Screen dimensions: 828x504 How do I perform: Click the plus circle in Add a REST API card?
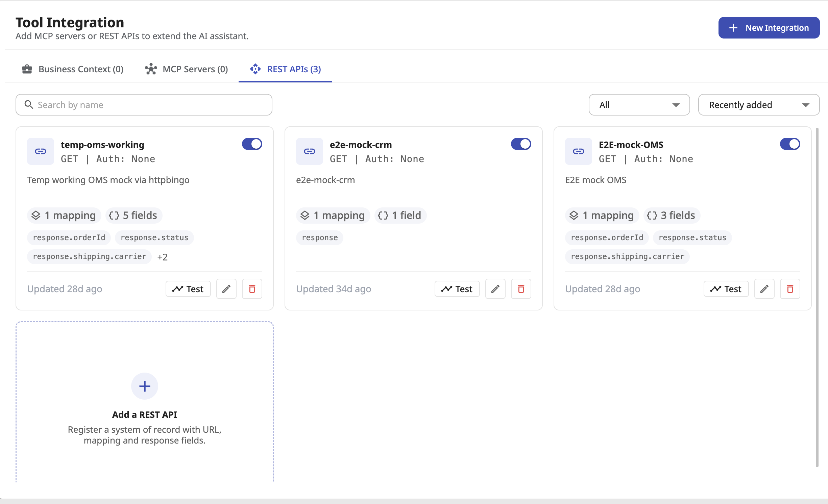tap(145, 386)
